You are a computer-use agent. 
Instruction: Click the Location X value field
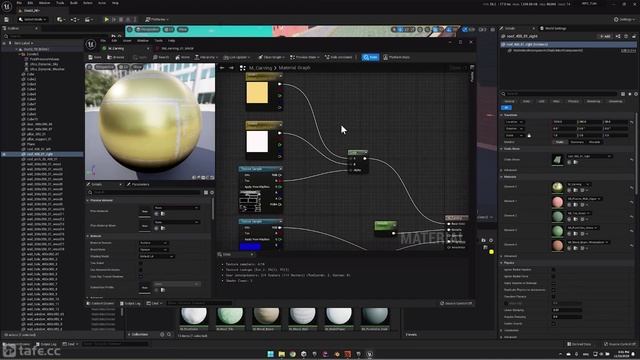(x=564, y=122)
